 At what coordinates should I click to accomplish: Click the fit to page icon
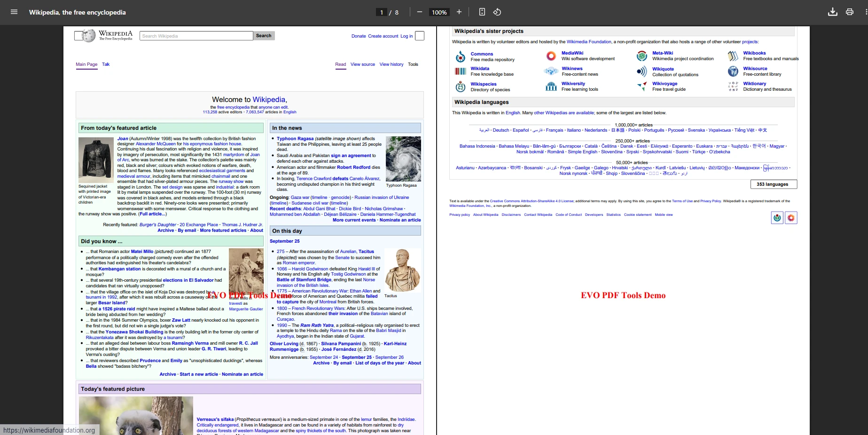482,12
